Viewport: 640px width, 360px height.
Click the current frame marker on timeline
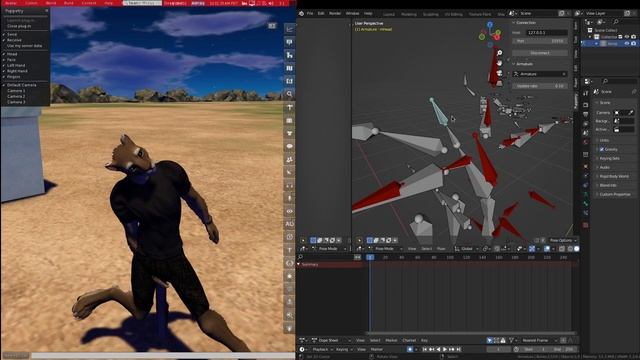point(370,258)
